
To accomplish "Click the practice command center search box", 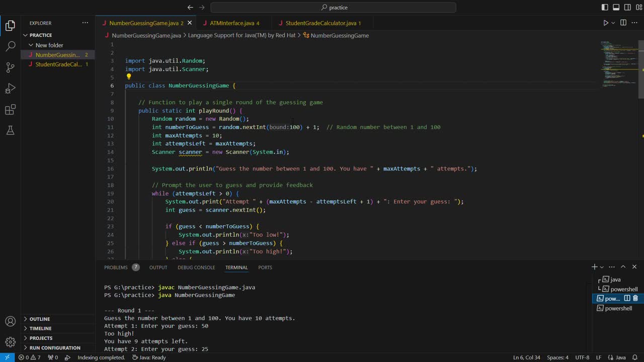I will point(334,8).
